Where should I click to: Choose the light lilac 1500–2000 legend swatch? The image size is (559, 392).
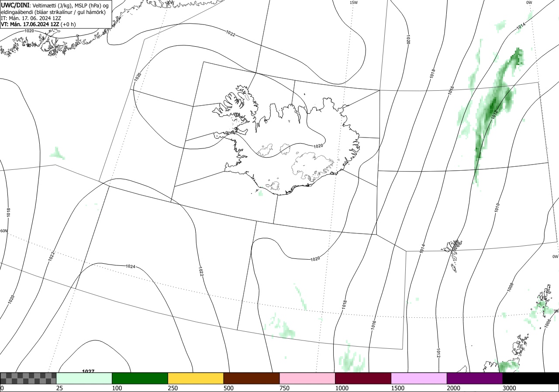pos(419,378)
